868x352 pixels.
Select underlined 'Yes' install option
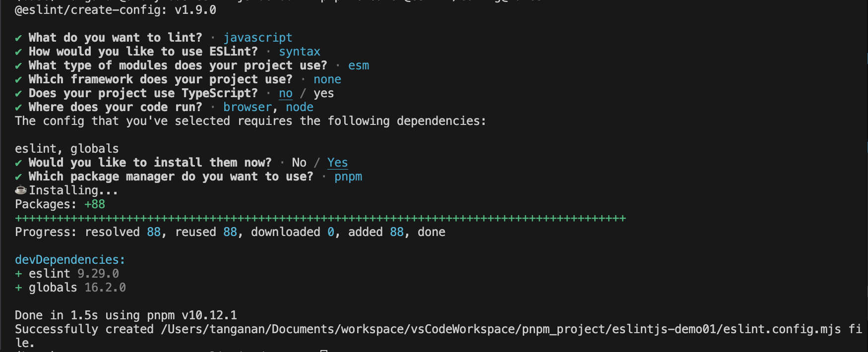(338, 163)
